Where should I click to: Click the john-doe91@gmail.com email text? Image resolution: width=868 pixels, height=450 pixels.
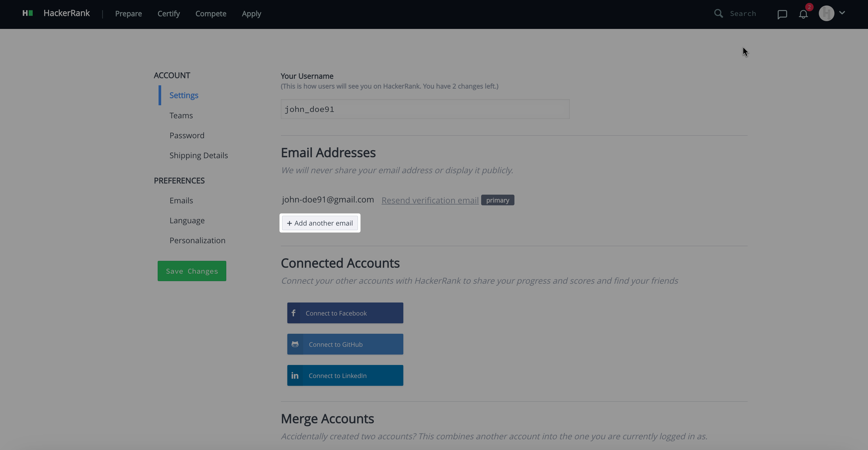(328, 199)
